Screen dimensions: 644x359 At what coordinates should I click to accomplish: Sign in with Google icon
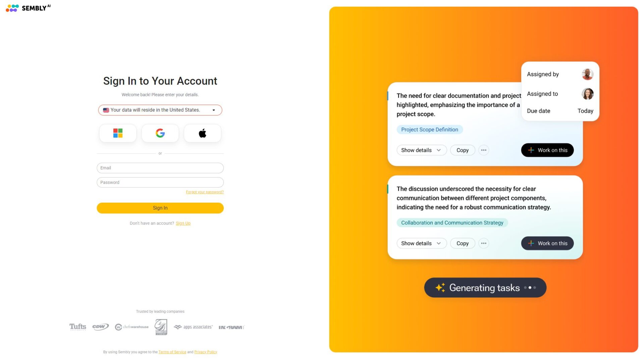point(160,133)
